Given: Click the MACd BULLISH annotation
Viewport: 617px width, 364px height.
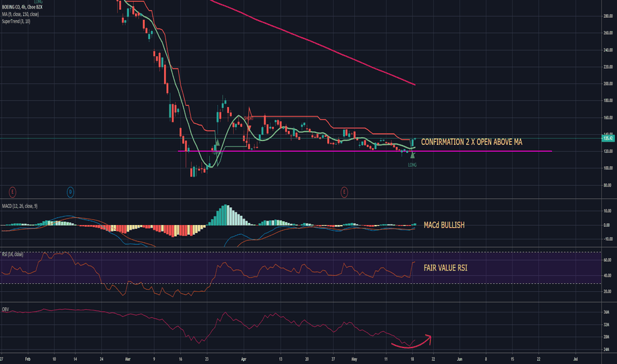Looking at the screenshot, I should (444, 225).
